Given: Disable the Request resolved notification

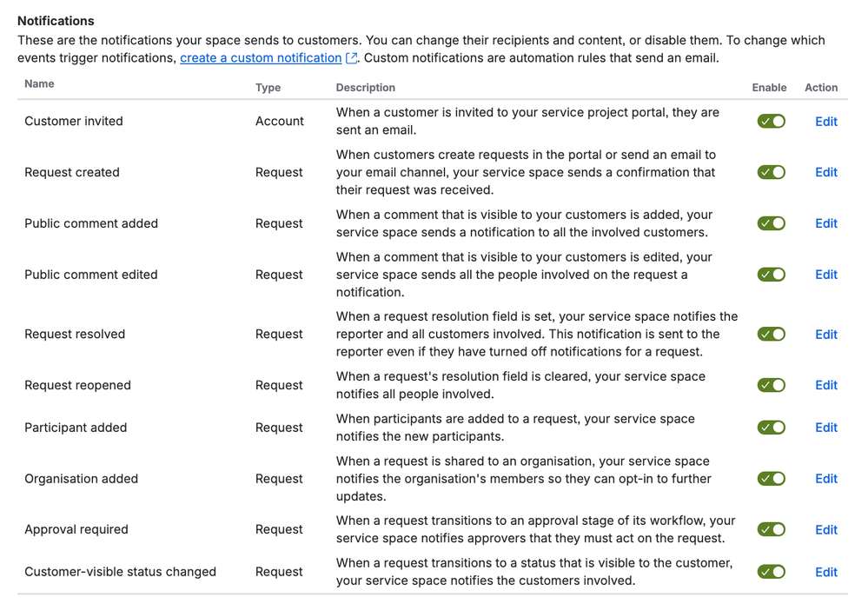Looking at the screenshot, I should coord(771,334).
